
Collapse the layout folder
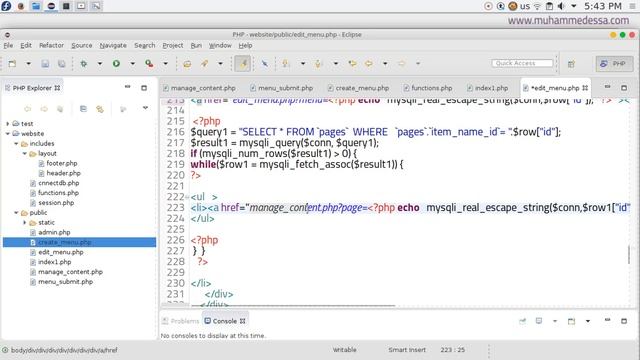coord(24,153)
